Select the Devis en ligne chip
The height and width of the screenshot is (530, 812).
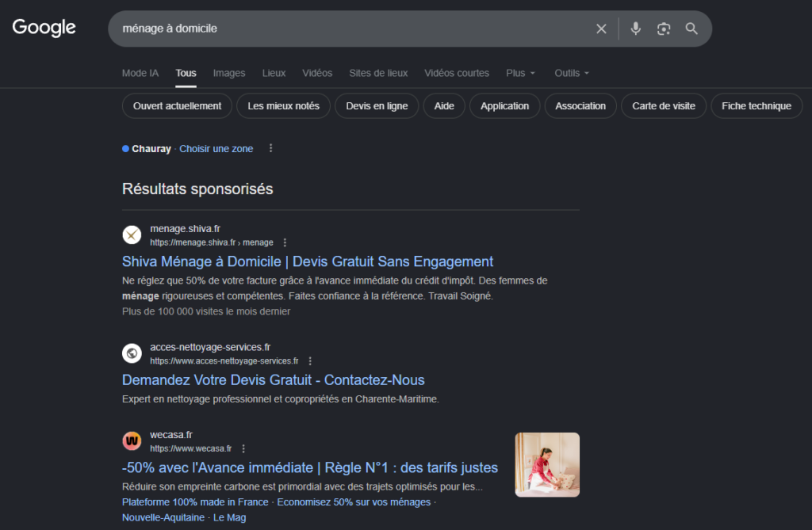(377, 106)
